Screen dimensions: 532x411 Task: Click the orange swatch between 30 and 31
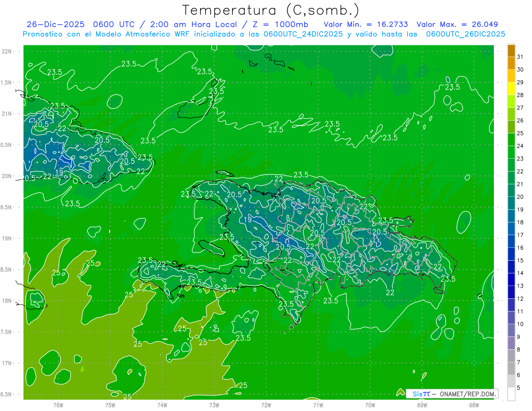tap(511, 63)
